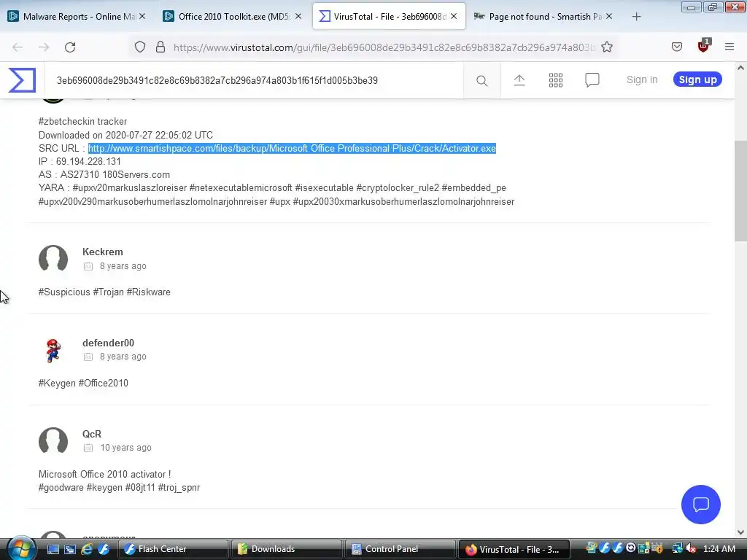Click the #goodware #keygen #08jt11 #troj_spnr tags
The image size is (747, 560).
pyautogui.click(x=119, y=488)
